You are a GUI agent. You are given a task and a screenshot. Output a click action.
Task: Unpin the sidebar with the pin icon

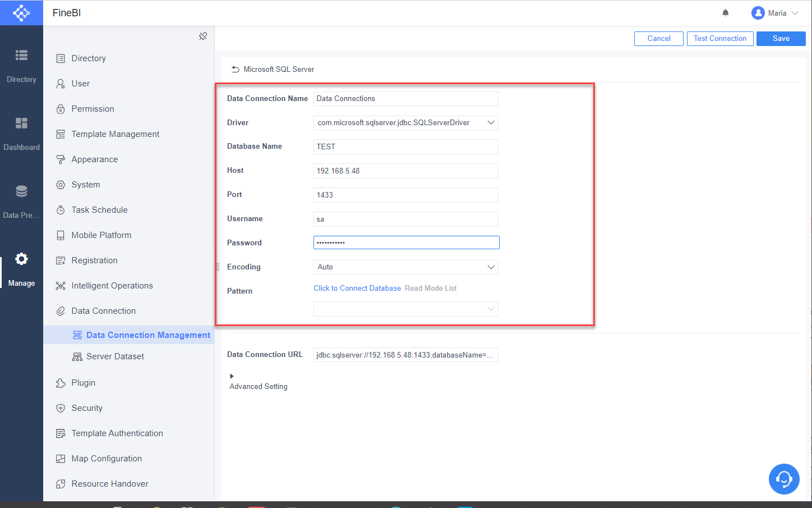[x=202, y=35]
